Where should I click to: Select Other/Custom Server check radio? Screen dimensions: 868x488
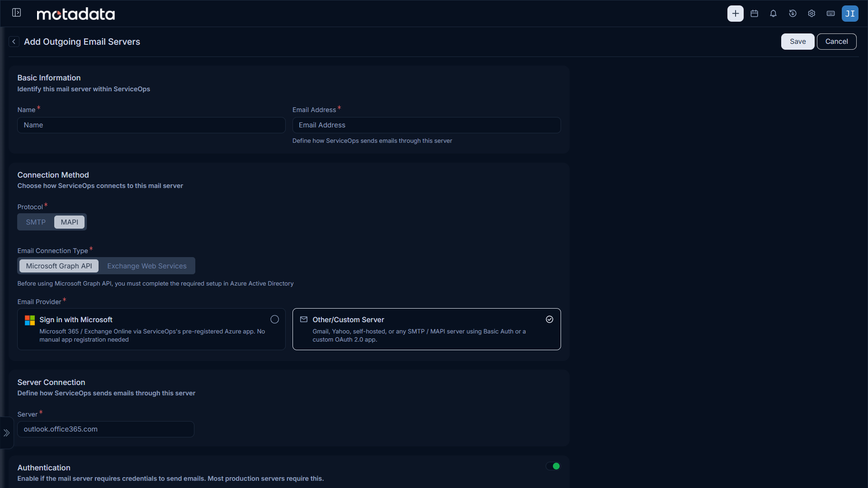coord(549,319)
